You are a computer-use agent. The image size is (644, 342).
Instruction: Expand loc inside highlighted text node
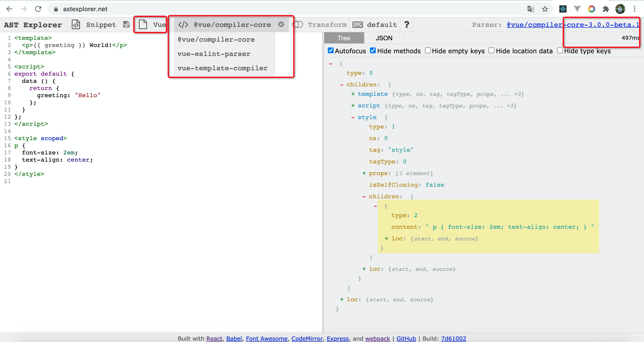coord(386,239)
